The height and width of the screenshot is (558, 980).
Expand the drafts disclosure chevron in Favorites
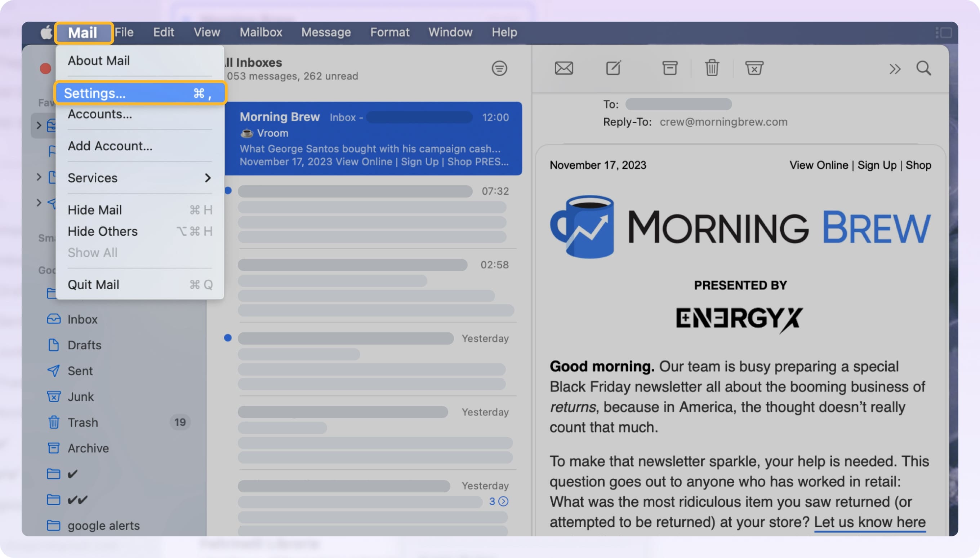click(39, 177)
